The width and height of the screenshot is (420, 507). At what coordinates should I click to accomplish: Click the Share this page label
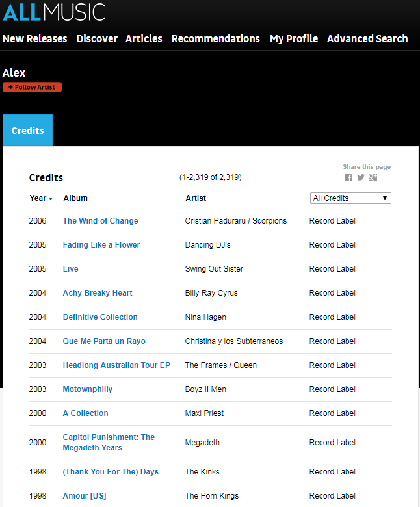coord(367,167)
